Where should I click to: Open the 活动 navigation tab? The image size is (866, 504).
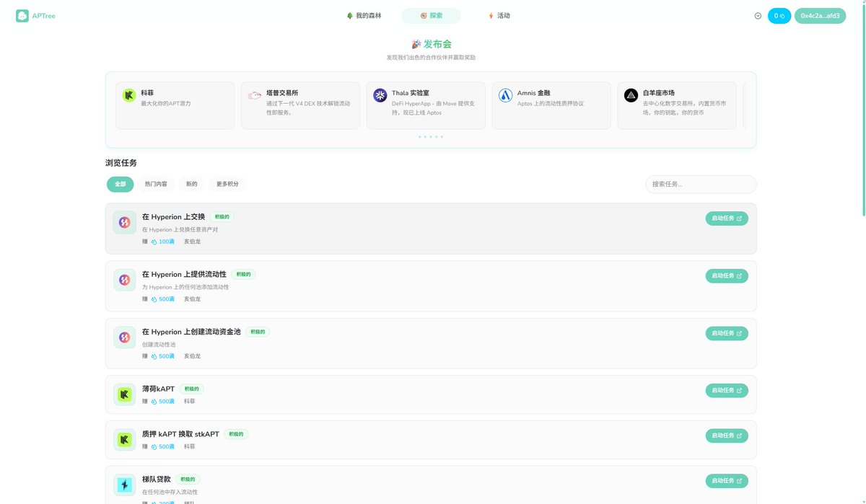[499, 16]
